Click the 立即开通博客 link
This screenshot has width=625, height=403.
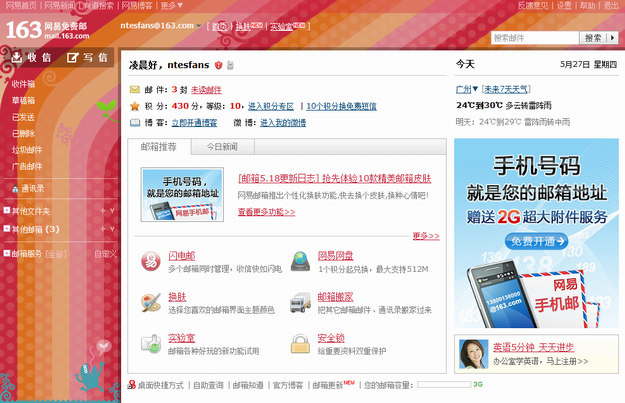[195, 123]
